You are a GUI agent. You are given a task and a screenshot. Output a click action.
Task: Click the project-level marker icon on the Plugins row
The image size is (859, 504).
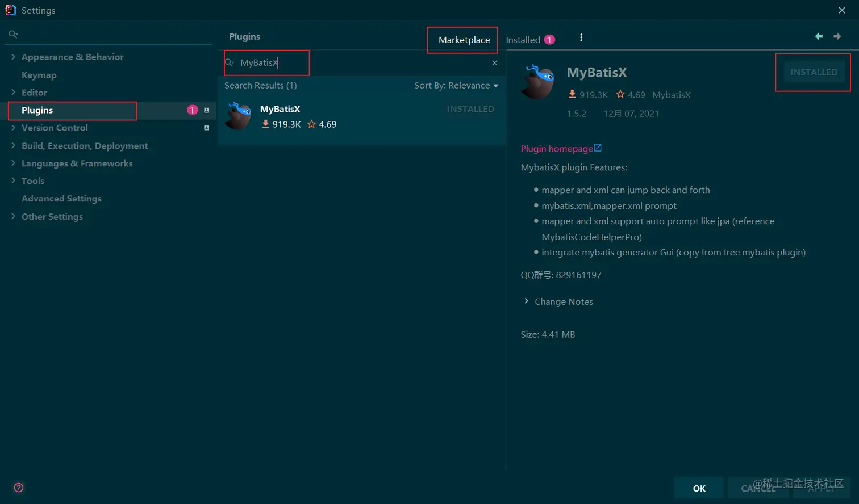(207, 110)
